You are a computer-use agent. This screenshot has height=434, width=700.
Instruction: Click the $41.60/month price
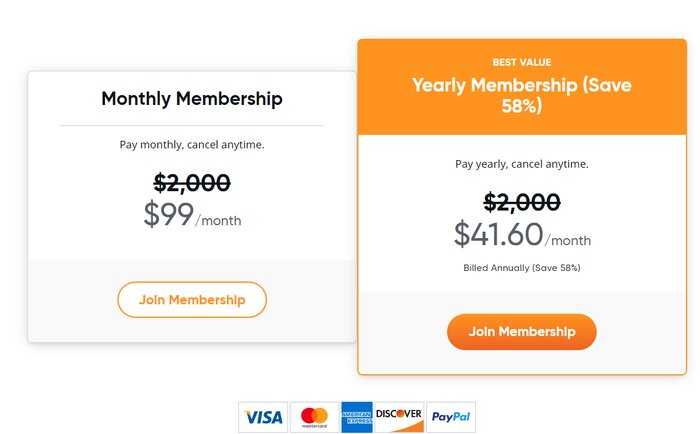(522, 234)
